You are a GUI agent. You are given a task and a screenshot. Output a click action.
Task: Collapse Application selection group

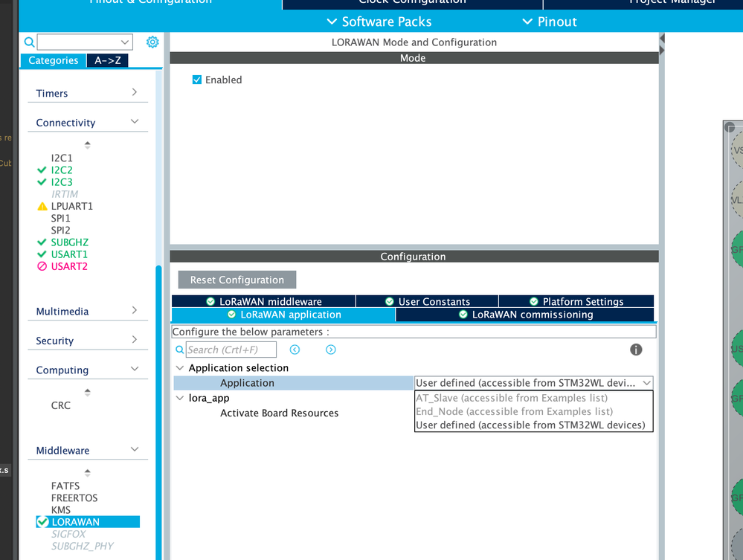[x=179, y=367]
